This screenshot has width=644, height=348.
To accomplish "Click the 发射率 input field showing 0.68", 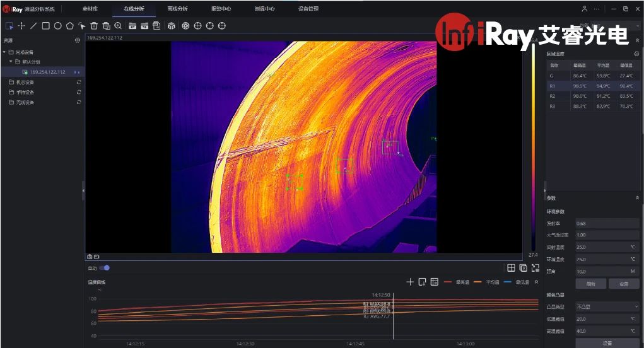I will (607, 223).
